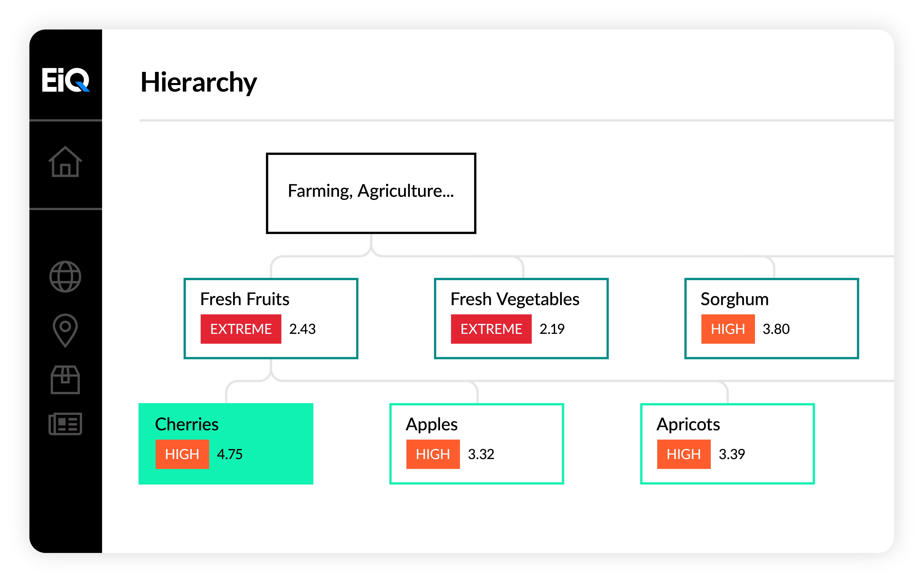Image resolution: width=924 pixels, height=583 pixels.
Task: Click HIGH badge on Cherries
Action: coord(182,454)
